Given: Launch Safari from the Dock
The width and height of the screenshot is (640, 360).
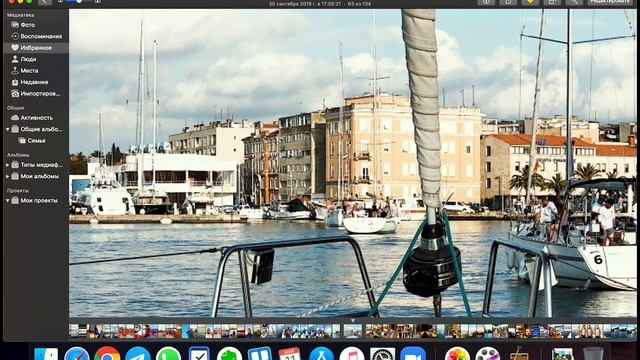Looking at the screenshot, I should [76, 354].
